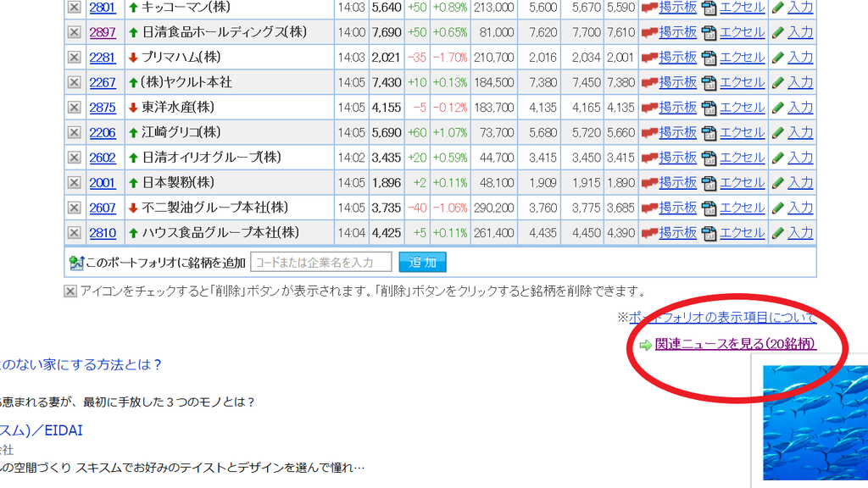
Task: Click Excel icon in ヤクルト本社 row
Action: (709, 83)
